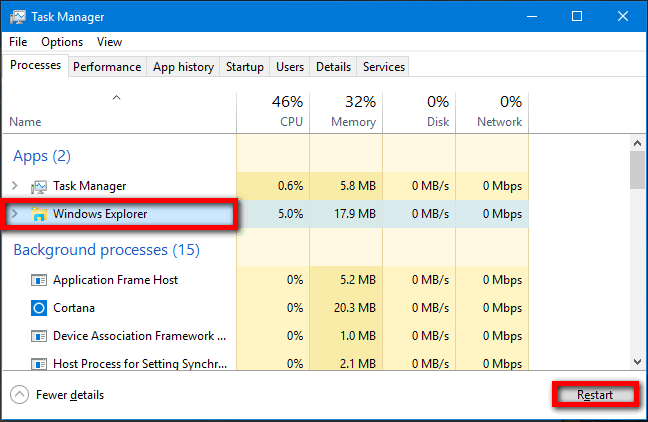Click the Restart button
The width and height of the screenshot is (648, 422).
click(x=595, y=395)
